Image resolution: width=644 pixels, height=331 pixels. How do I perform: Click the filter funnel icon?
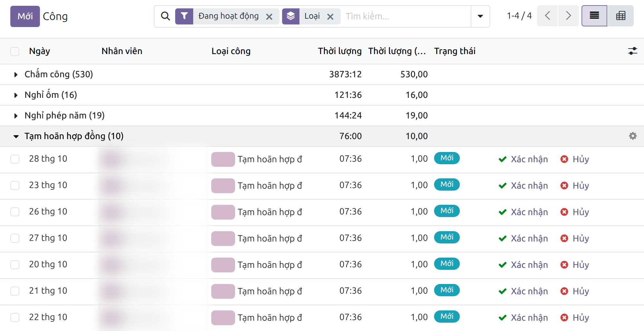coord(184,16)
